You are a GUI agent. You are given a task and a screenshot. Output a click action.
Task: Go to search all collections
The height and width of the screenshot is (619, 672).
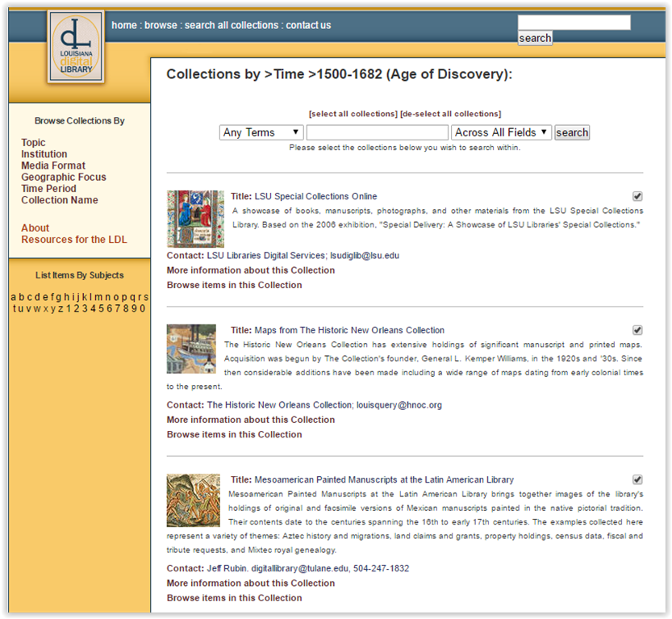(x=232, y=25)
